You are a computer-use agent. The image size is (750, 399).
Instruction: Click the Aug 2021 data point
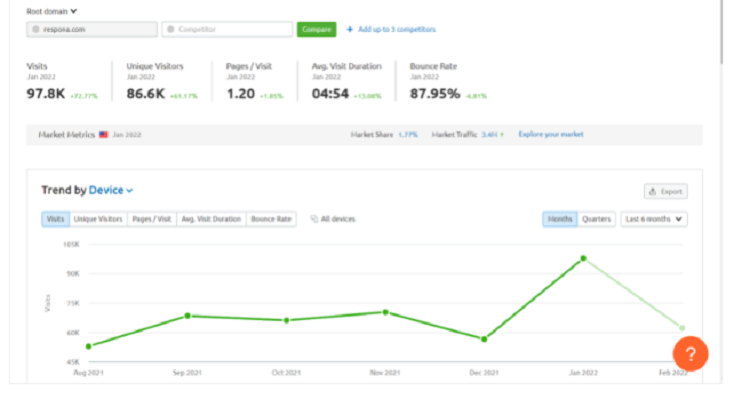pos(89,346)
